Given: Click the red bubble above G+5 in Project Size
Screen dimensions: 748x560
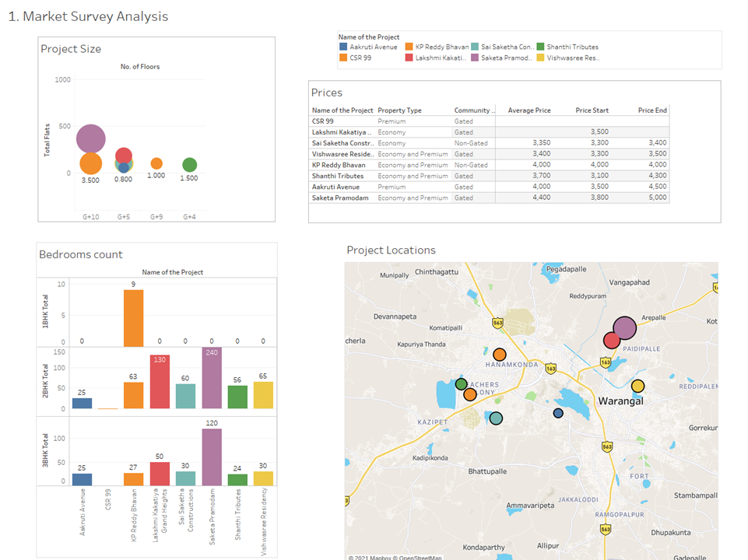Looking at the screenshot, I should [x=124, y=156].
